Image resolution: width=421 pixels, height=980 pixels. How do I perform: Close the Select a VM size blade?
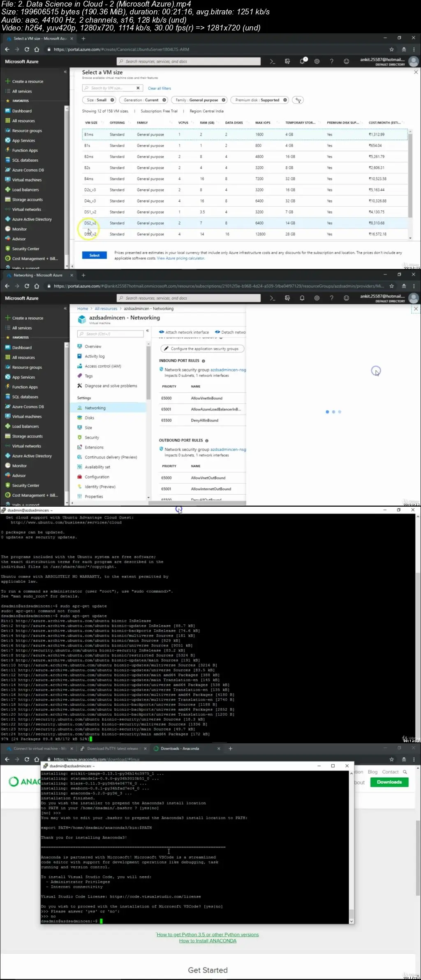416,72
